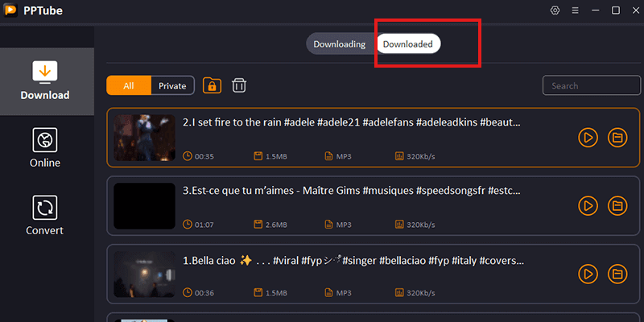Open the Online sidebar section
Screen dimensions: 644x322
coord(45,149)
